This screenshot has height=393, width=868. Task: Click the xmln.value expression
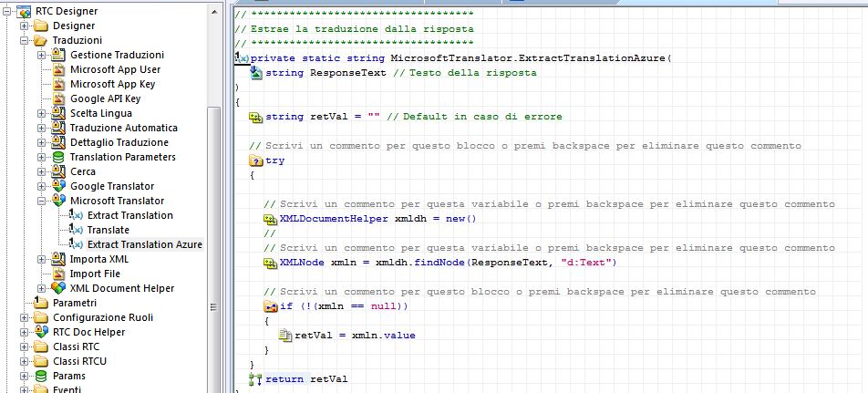[x=383, y=336]
